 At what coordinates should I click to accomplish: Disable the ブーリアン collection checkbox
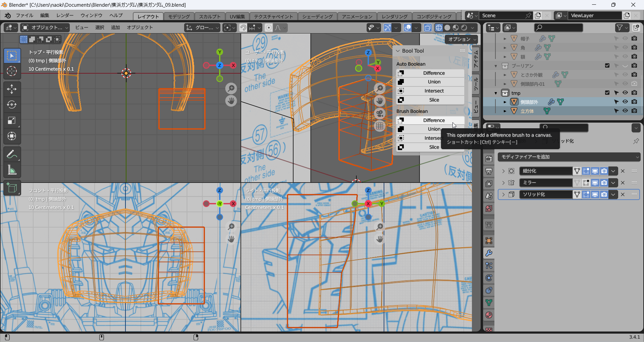point(607,66)
